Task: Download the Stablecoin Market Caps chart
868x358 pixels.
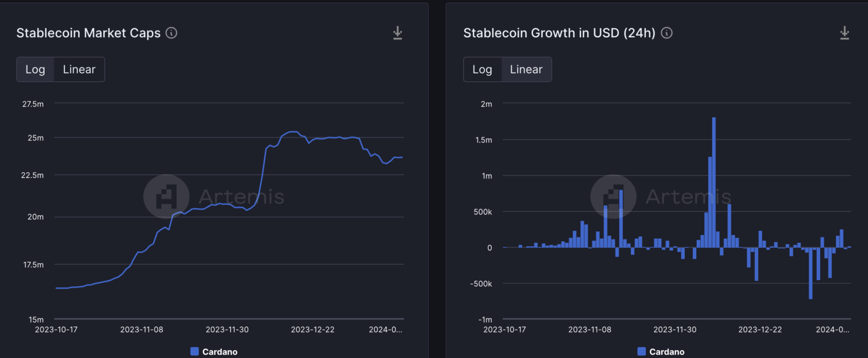Action: (398, 33)
